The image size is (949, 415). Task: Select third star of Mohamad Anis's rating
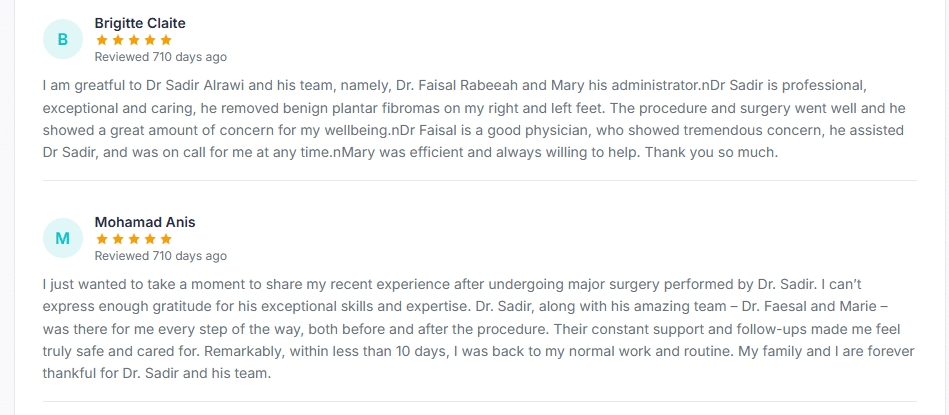[x=134, y=239]
